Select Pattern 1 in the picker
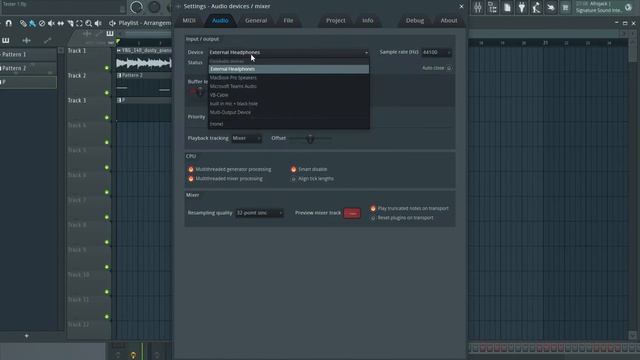Image resolution: width=640 pixels, height=360 pixels. (x=28, y=54)
